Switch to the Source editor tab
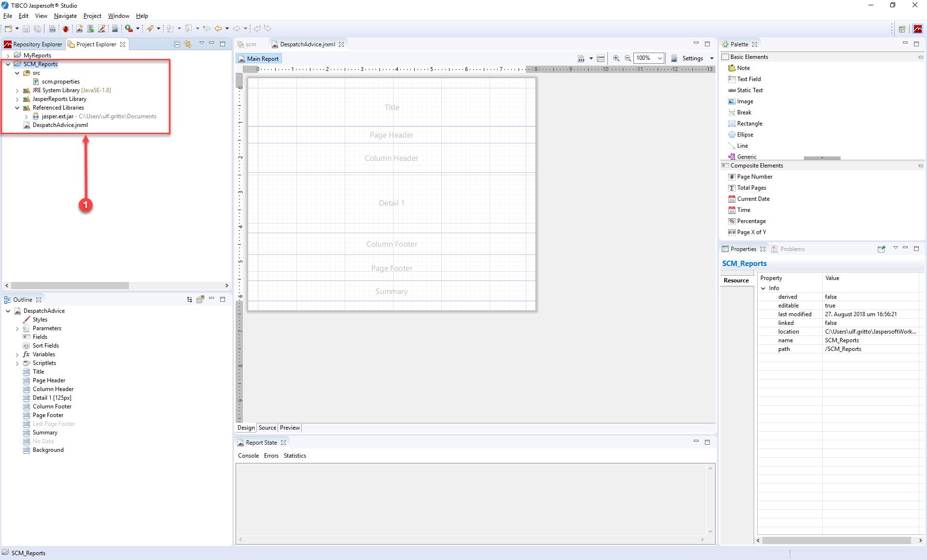This screenshot has height=560, width=927. point(267,428)
